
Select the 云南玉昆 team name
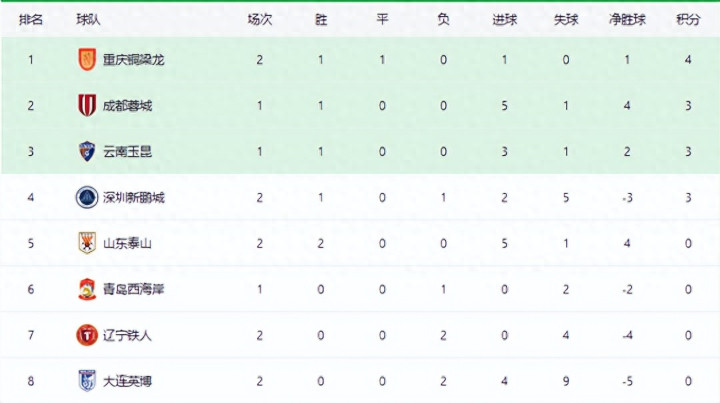click(127, 152)
